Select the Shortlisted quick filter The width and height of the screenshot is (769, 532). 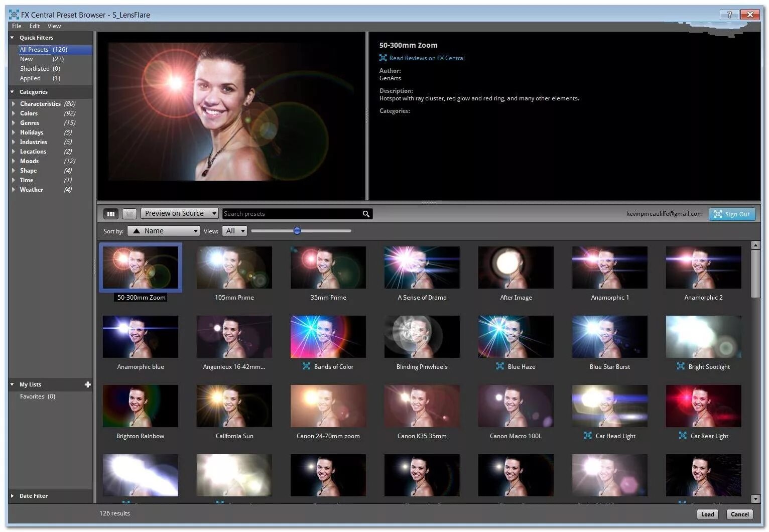tap(35, 68)
